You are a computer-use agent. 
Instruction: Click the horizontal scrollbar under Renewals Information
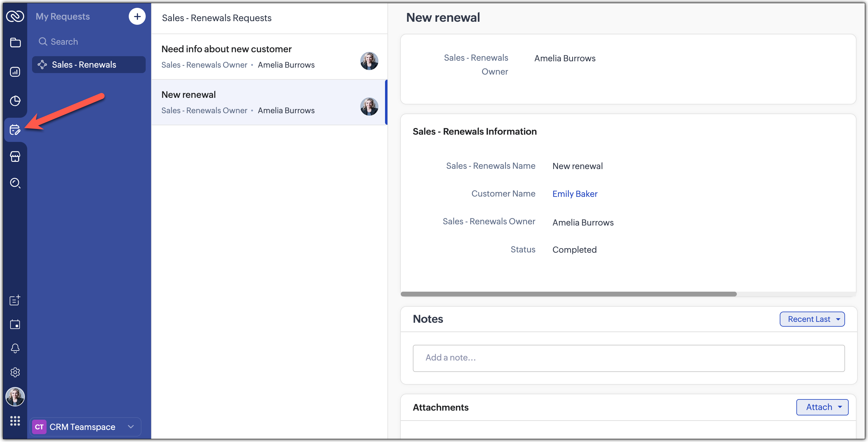568,294
